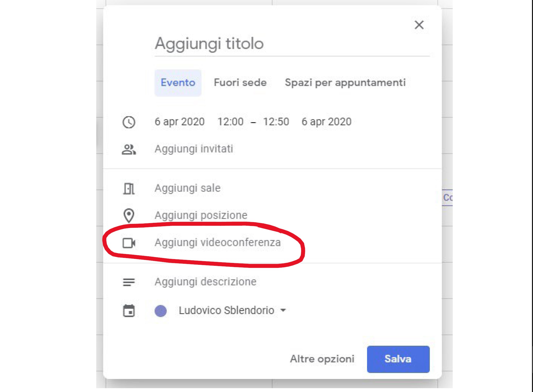The width and height of the screenshot is (533, 392).
Task: Click the guests people icon
Action: click(129, 149)
